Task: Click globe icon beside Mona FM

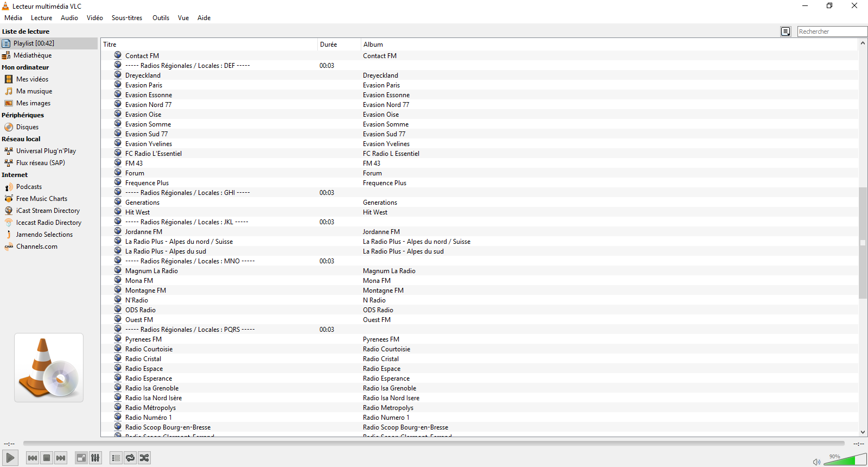Action: tap(118, 280)
